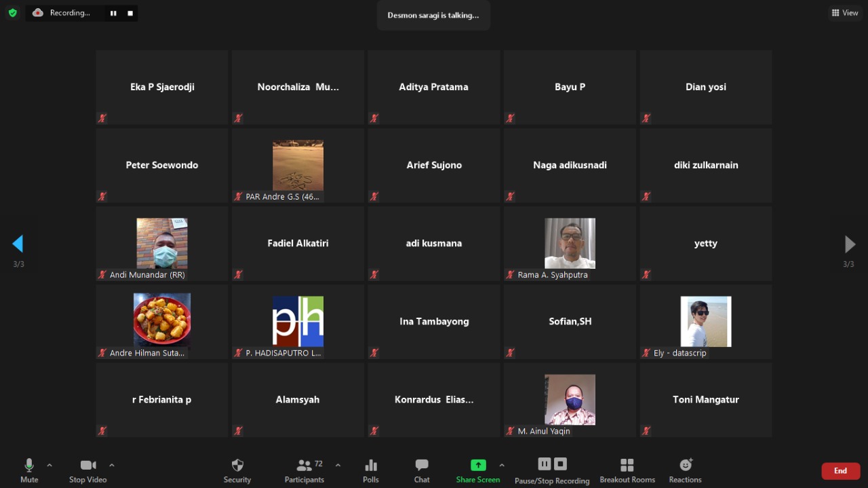Click the green encryption shield icon
Screen dimensions: 868x488
click(12, 13)
